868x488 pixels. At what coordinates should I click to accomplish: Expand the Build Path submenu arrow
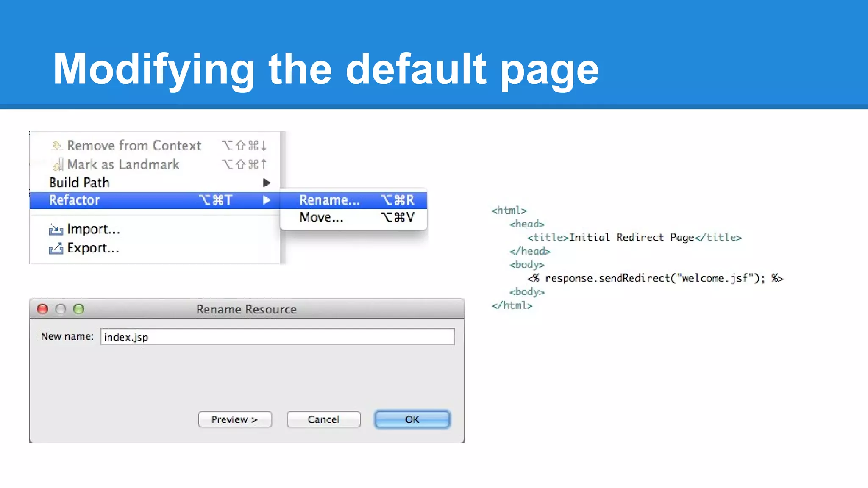tap(267, 183)
